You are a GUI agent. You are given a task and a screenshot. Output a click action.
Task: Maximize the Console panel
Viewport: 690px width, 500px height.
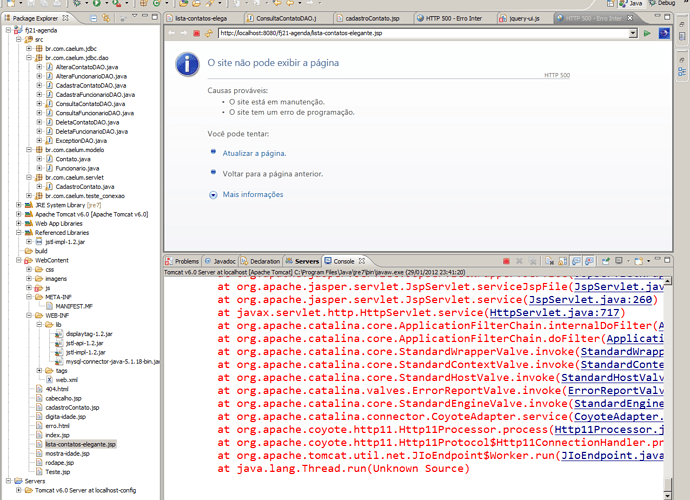(x=667, y=260)
